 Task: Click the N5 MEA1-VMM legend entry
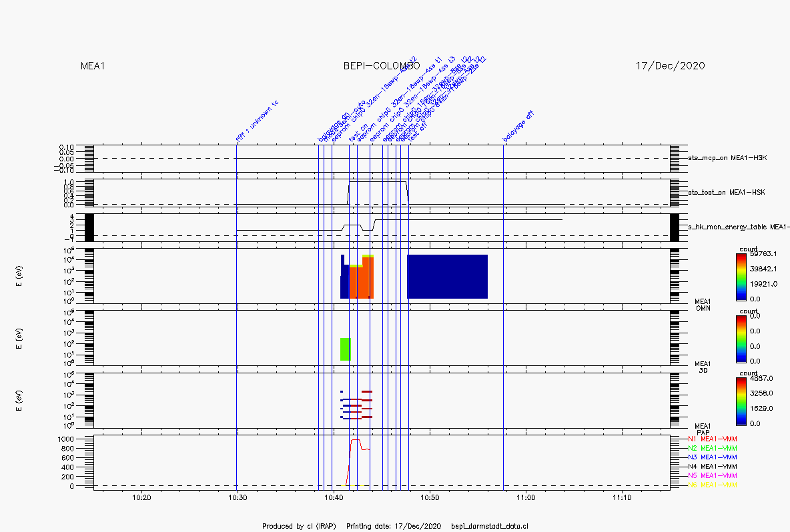click(x=713, y=475)
